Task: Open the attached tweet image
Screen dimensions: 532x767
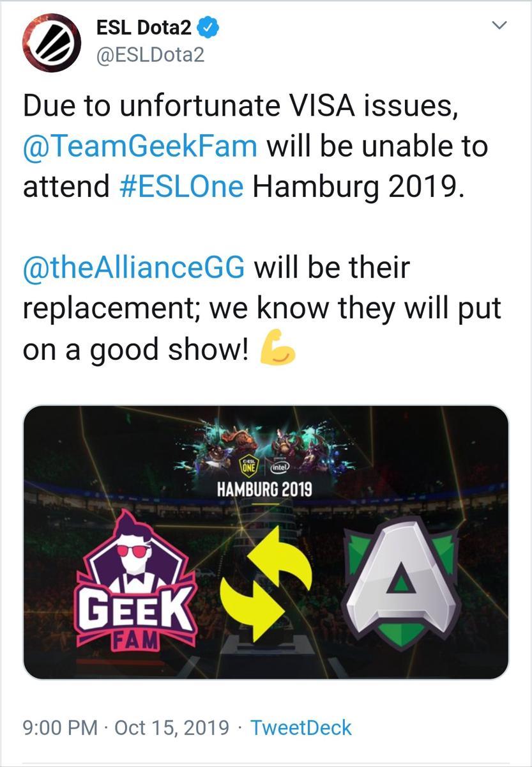Action: click(x=266, y=541)
